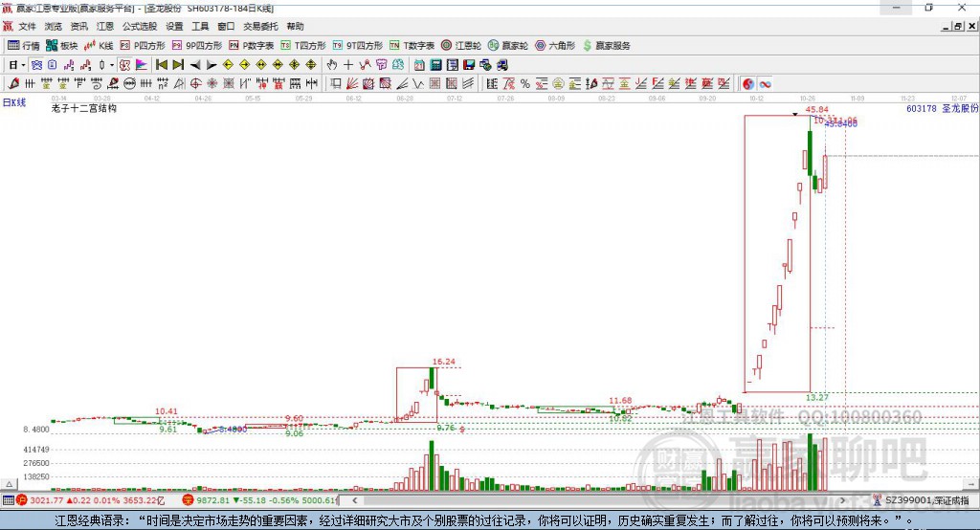The image size is (980, 530).
Task: Click the percent sign tool icon
Action: (525, 84)
